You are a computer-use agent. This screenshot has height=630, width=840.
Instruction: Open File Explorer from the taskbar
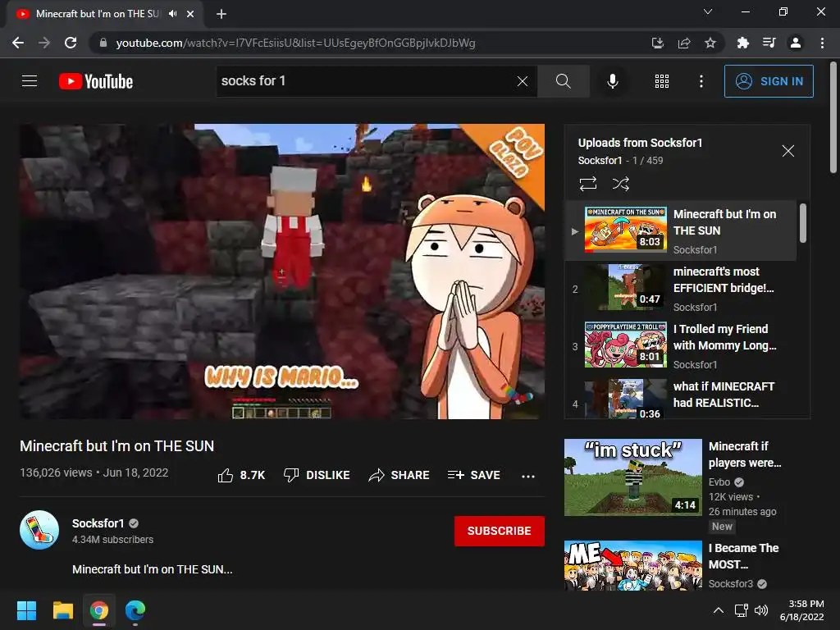click(x=62, y=610)
